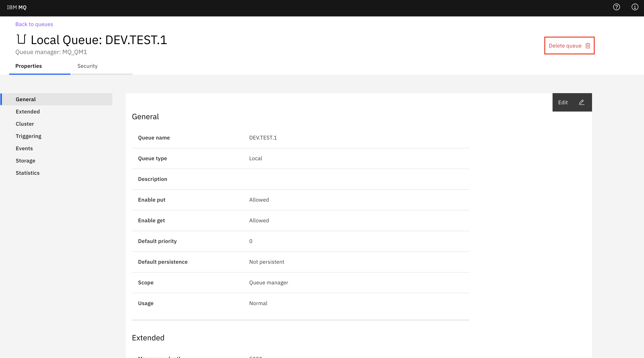The image size is (644, 358).
Task: Click the queue name value DEV.TEST.1
Action: click(x=263, y=138)
